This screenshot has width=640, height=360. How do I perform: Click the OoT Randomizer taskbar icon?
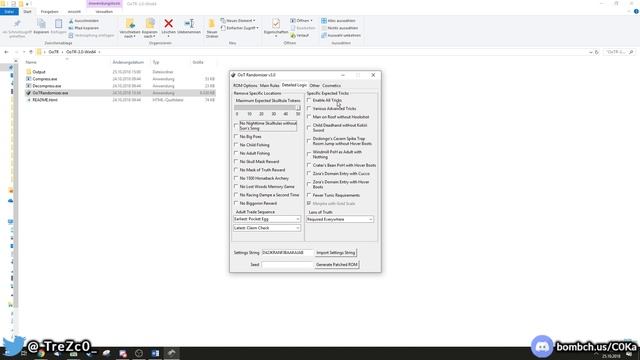[x=171, y=353]
